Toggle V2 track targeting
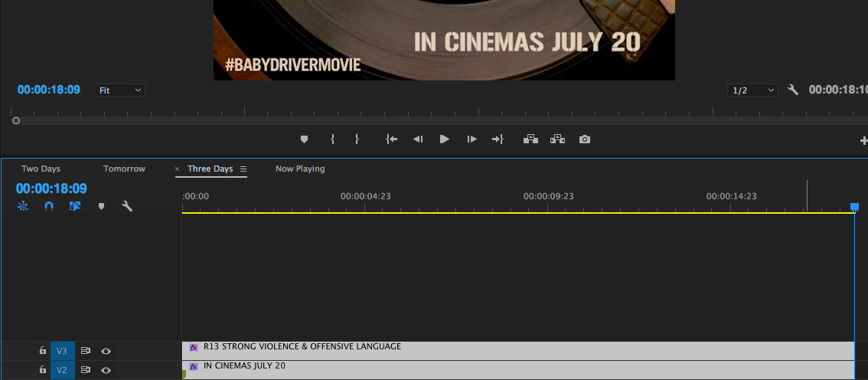The height and width of the screenshot is (380, 868). tap(62, 371)
